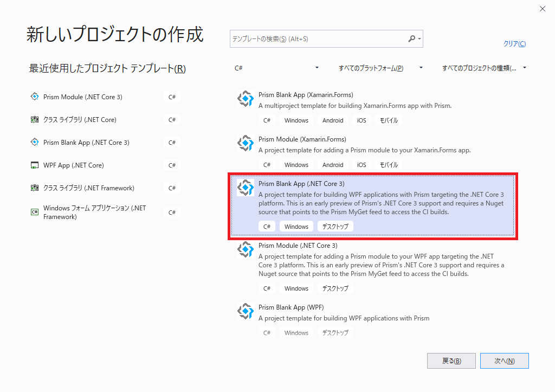Click the recent Prism Blank App (.NET Core 3) icon
Screen dimensions: 555x392
[34, 143]
